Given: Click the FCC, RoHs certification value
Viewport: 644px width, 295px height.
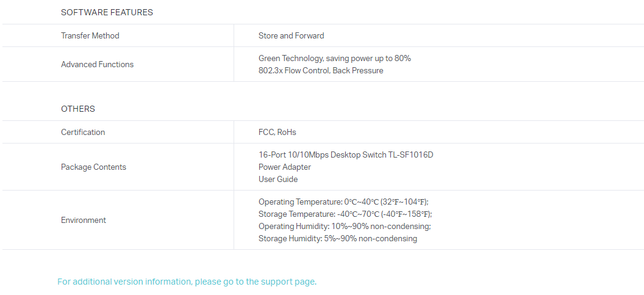Looking at the screenshot, I should [x=277, y=132].
